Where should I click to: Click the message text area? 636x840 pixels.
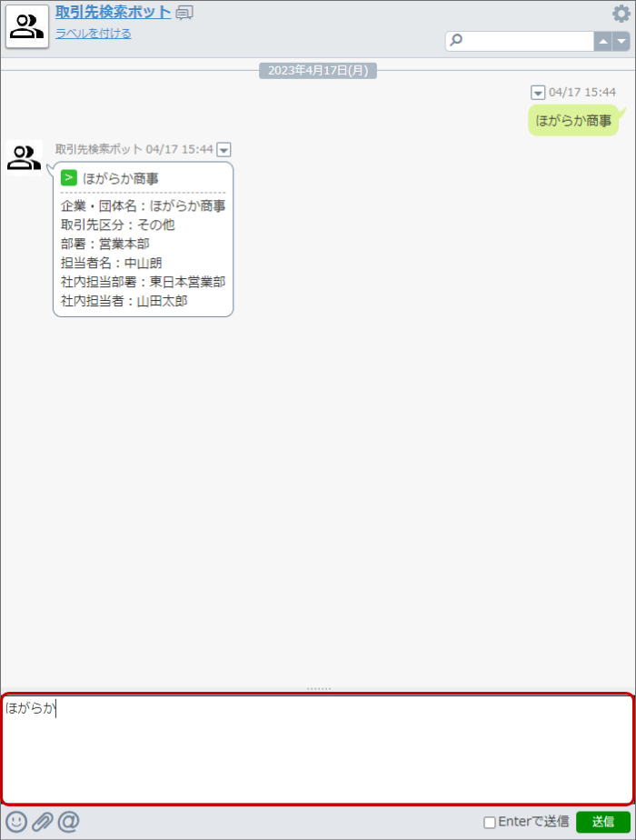click(x=318, y=749)
